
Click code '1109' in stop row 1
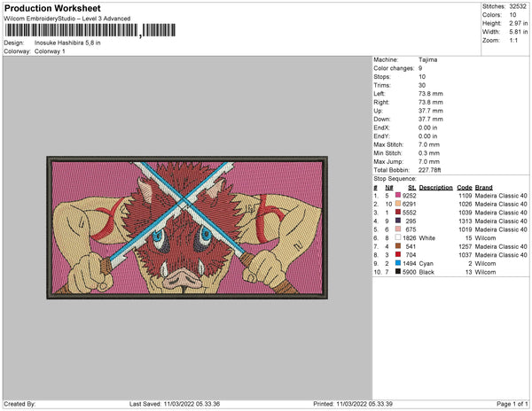tap(465, 196)
